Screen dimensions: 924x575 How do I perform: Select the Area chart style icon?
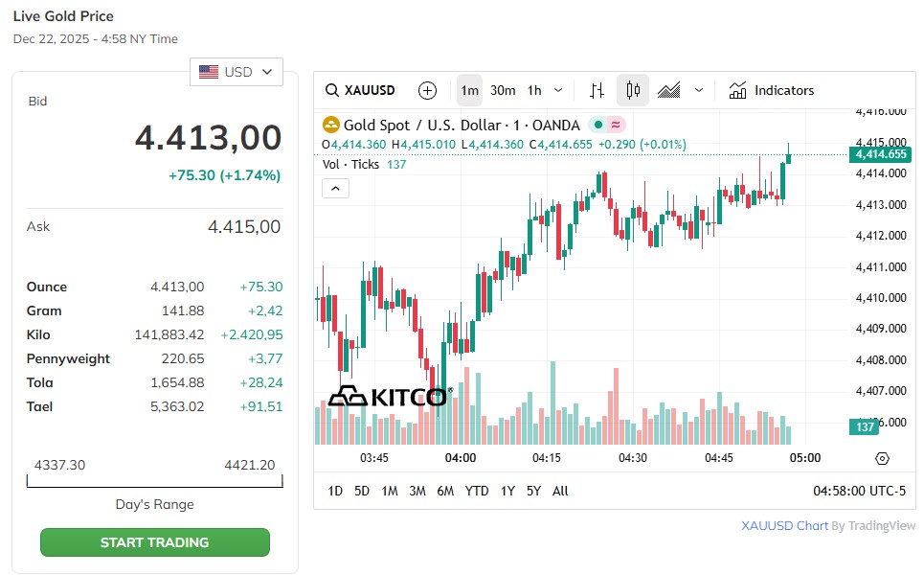tap(668, 90)
